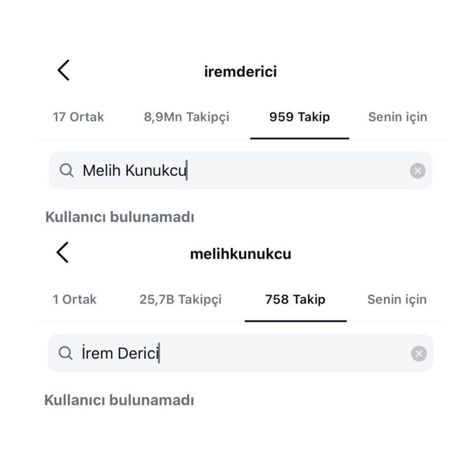Select the 959 Takip tab

coord(300,117)
